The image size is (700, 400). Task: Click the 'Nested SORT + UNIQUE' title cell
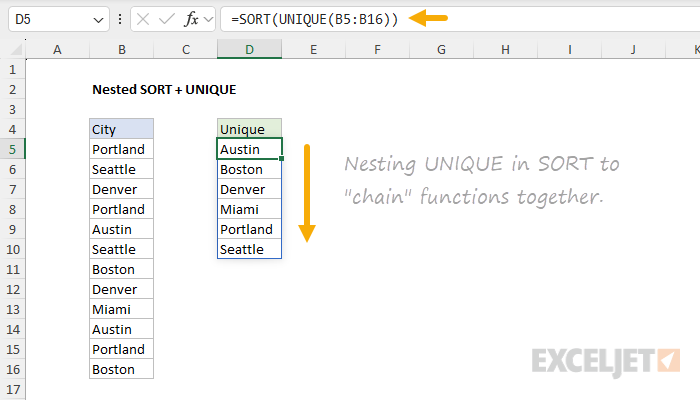pos(164,90)
